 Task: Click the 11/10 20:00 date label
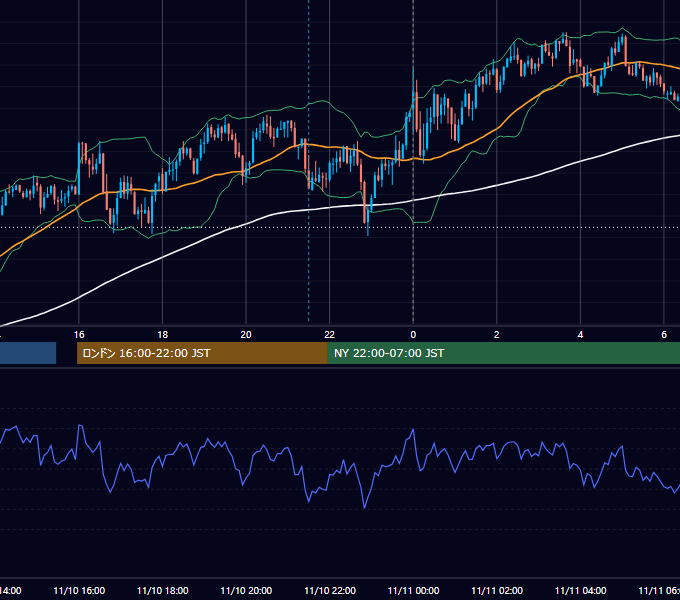point(246,590)
